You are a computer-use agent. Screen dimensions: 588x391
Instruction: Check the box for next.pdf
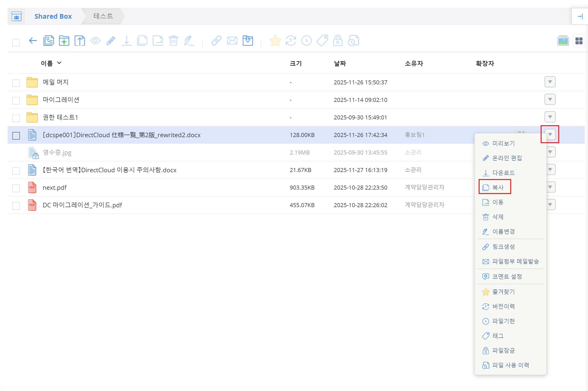(16, 188)
